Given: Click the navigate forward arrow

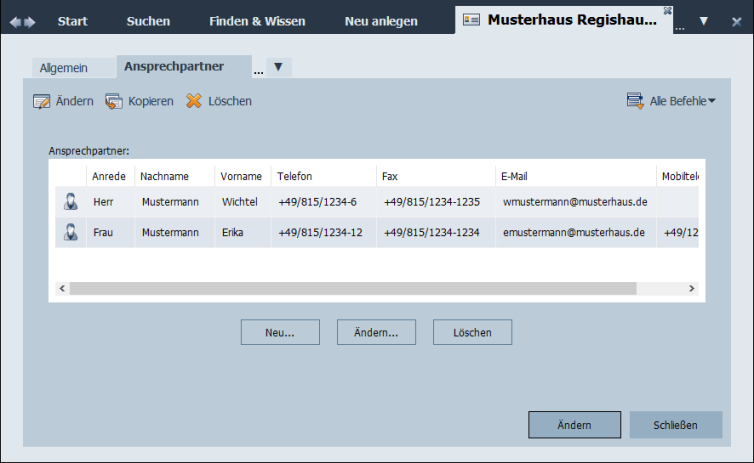Looking at the screenshot, I should [30, 22].
